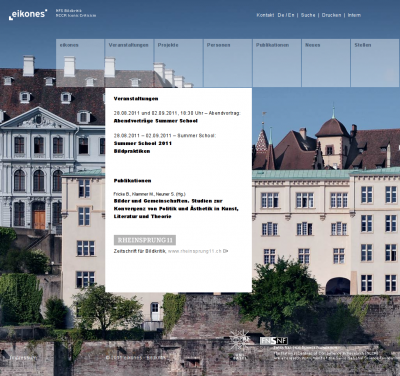Open the Publikationen menu tab

point(277,63)
